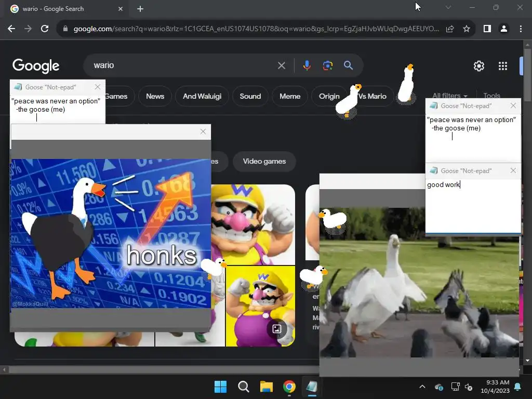This screenshot has width=532, height=399.
Task: Open Google Lens image search
Action: pos(328,65)
